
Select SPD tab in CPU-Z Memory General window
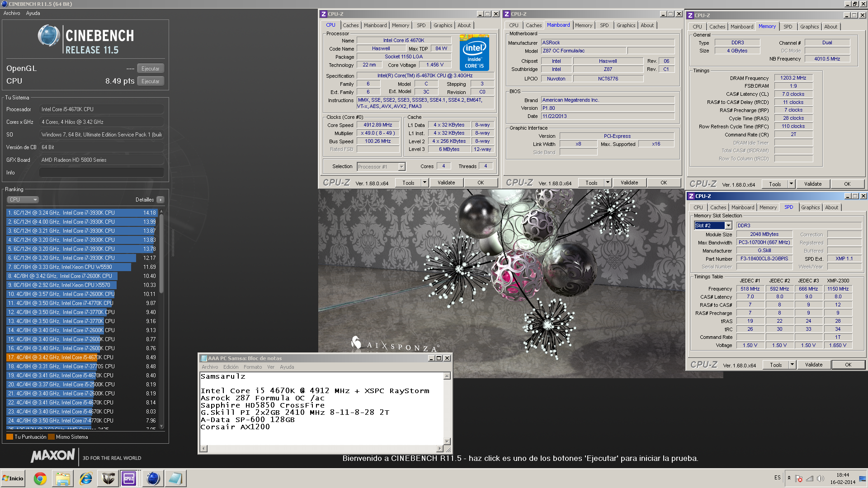click(788, 27)
